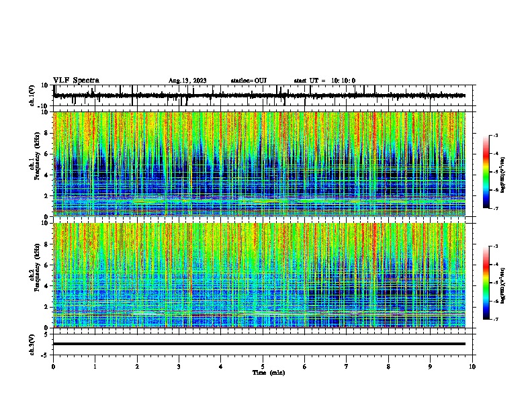Select the date text "Aug.13, 2023"

[187, 81]
